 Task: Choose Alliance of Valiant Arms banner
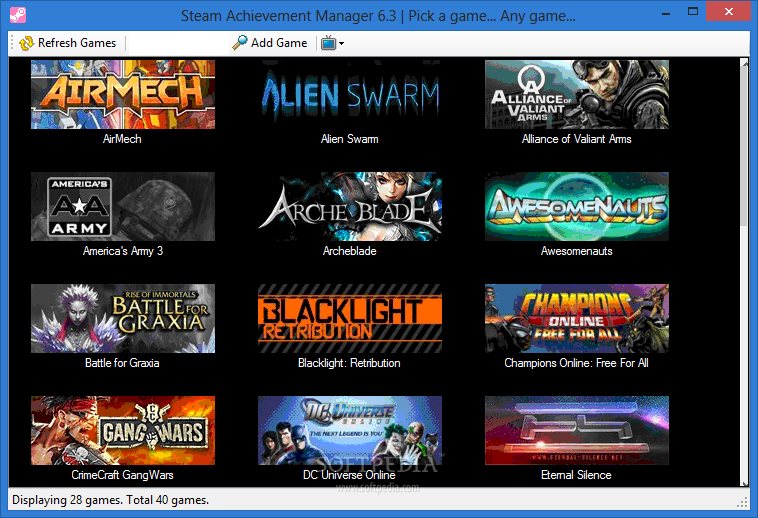pyautogui.click(x=576, y=94)
